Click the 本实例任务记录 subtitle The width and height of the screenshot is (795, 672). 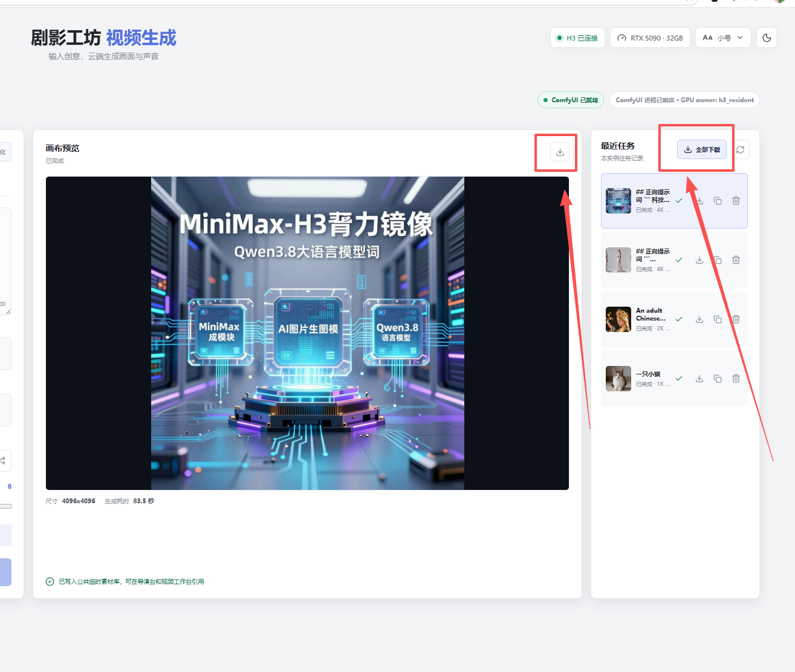click(x=622, y=158)
